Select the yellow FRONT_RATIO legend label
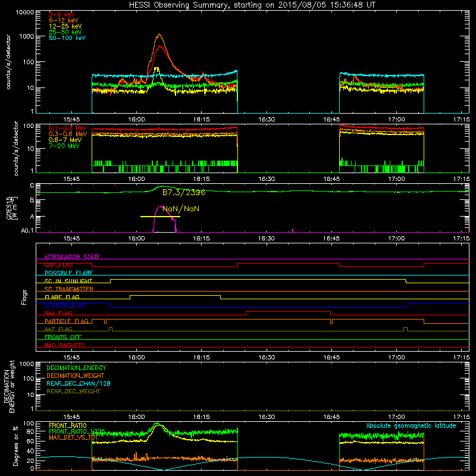The image size is (476, 476). click(68, 425)
